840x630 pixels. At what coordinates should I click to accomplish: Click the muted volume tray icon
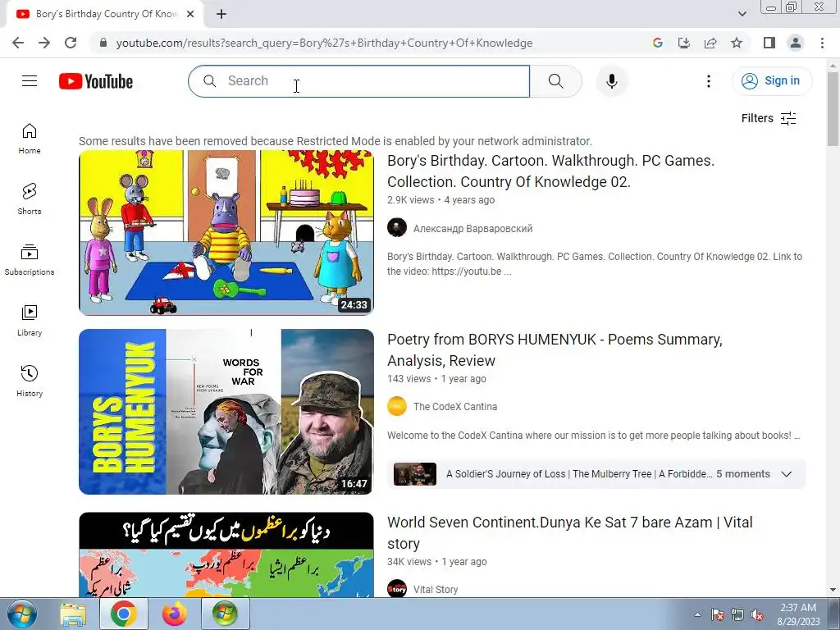[x=757, y=614]
